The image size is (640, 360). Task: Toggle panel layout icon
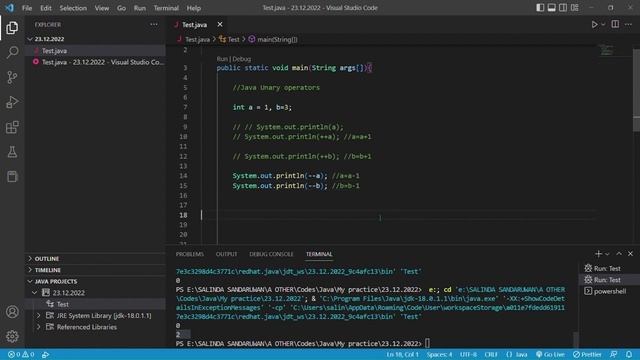pos(551,8)
